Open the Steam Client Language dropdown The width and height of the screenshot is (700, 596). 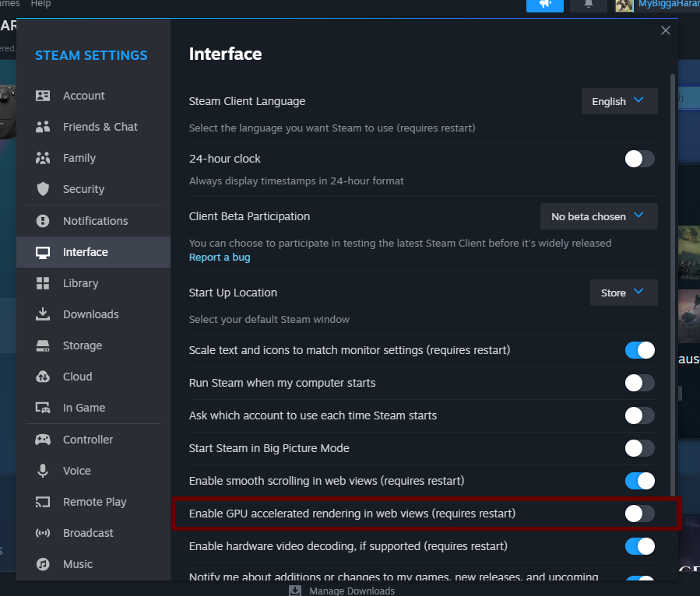click(619, 101)
